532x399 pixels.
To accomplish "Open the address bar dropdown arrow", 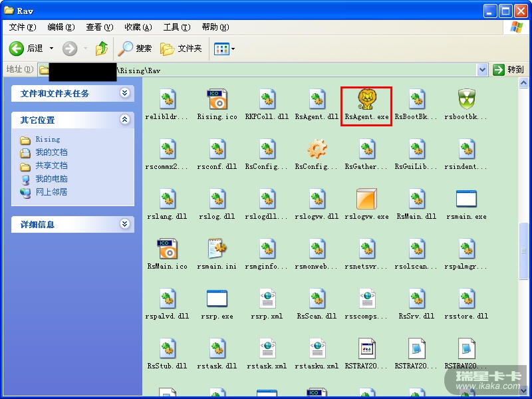I will pyautogui.click(x=482, y=70).
